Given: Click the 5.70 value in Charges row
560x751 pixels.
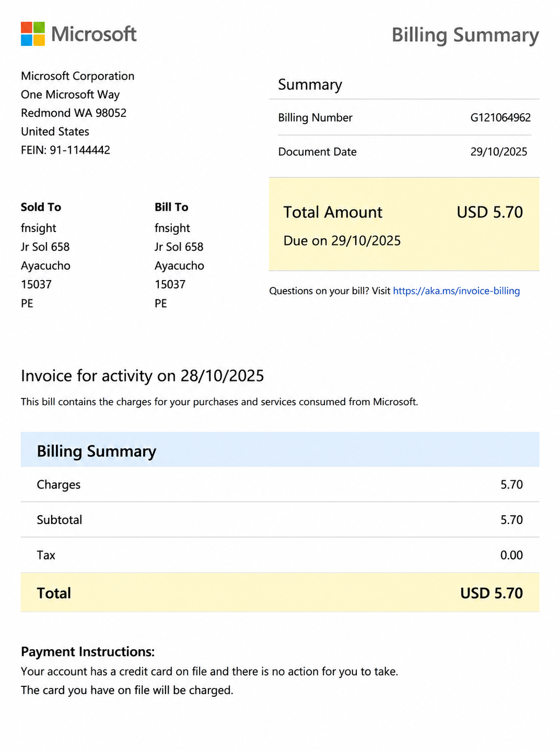Looking at the screenshot, I should pos(511,485).
